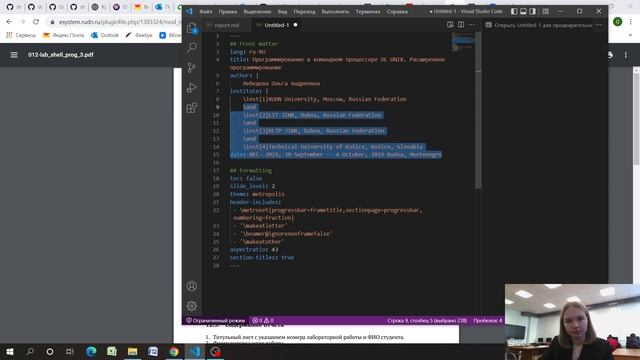Open Cortana from the taskbar

pos(50,351)
